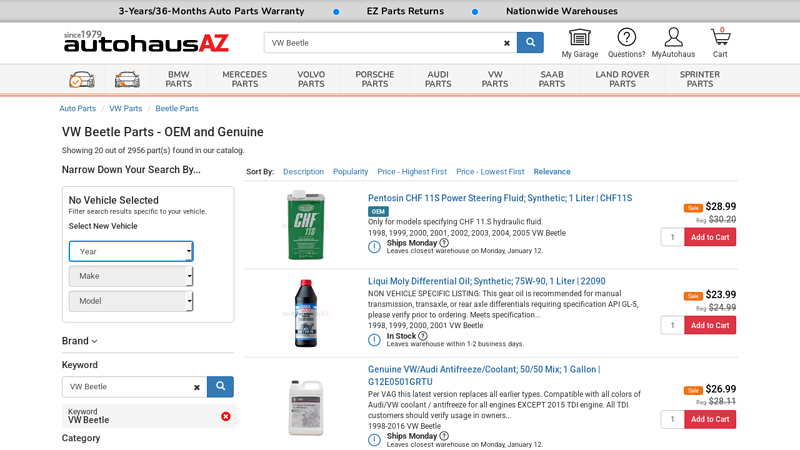Open the Porsche Parts menu
The width and height of the screenshot is (800, 450).
[375, 79]
